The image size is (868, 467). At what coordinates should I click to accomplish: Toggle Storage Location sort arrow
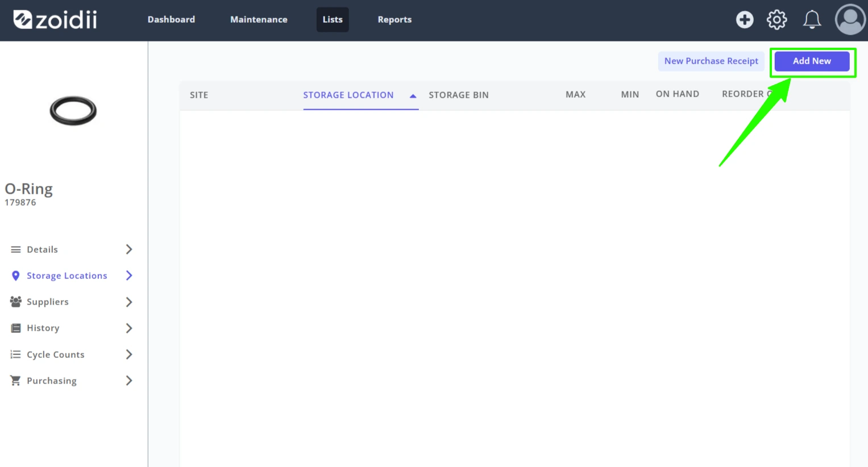413,96
